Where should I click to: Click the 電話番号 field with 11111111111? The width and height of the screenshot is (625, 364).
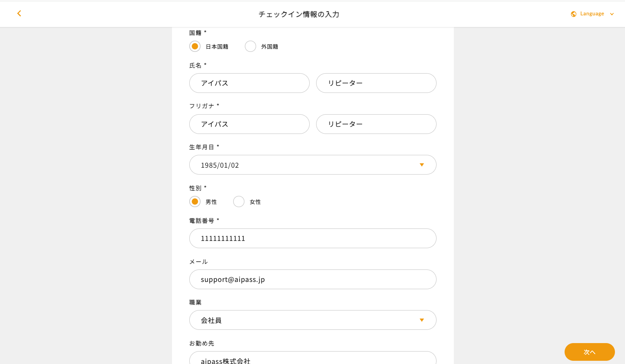pyautogui.click(x=313, y=239)
